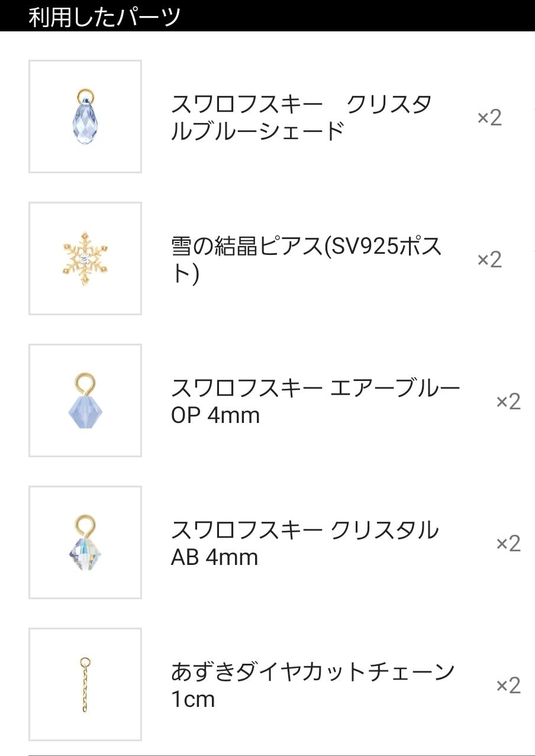Tap スワロフスキー クリスタルAB 4mm label
The height and width of the screenshot is (756, 535).
[304, 543]
